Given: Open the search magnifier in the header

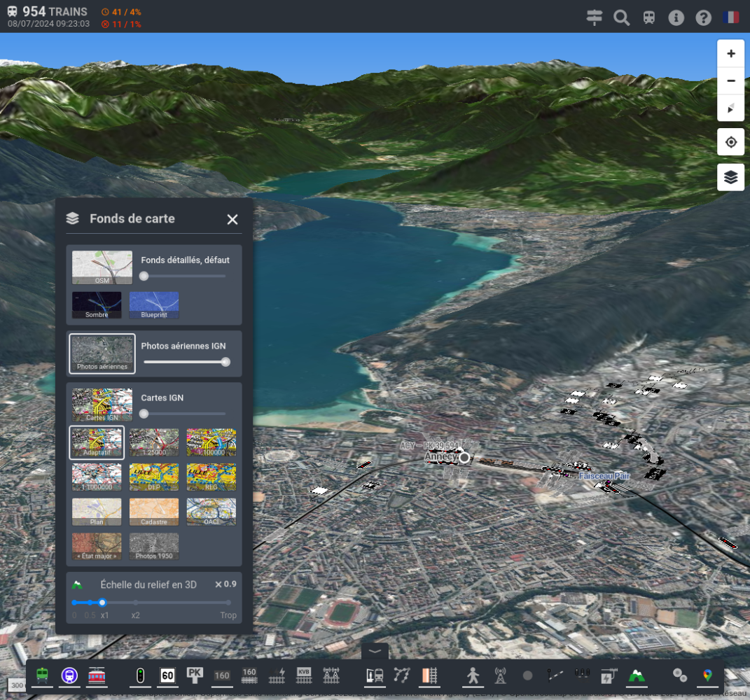Looking at the screenshot, I should pyautogui.click(x=621, y=17).
